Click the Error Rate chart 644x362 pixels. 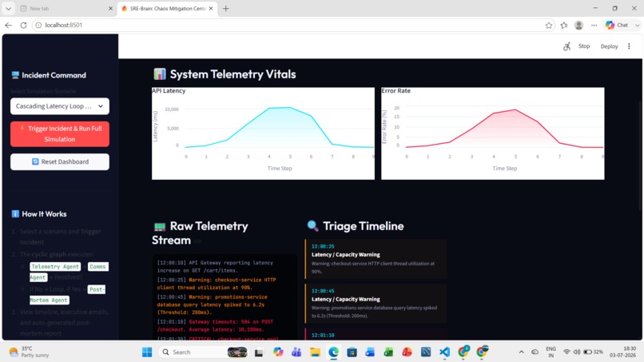click(492, 133)
